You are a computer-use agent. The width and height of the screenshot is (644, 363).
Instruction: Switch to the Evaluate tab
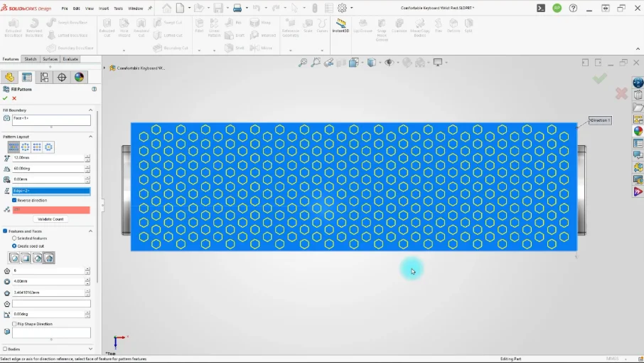[x=70, y=59]
